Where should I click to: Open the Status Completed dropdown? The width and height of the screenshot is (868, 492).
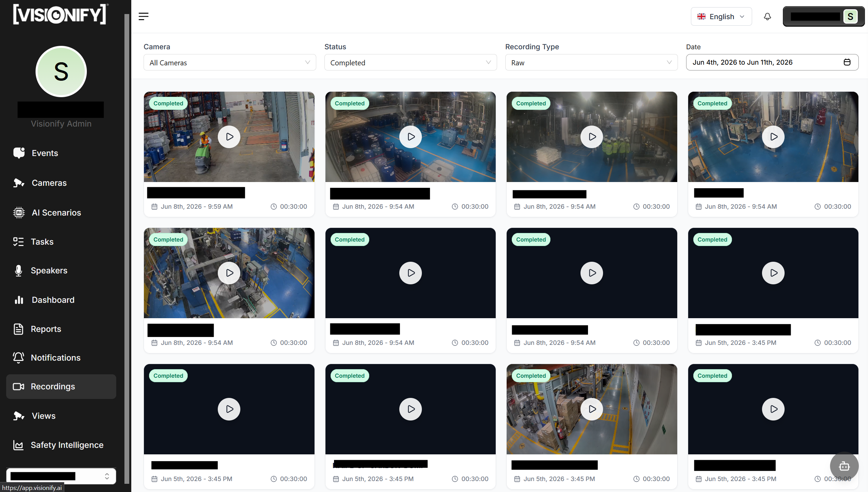[410, 62]
